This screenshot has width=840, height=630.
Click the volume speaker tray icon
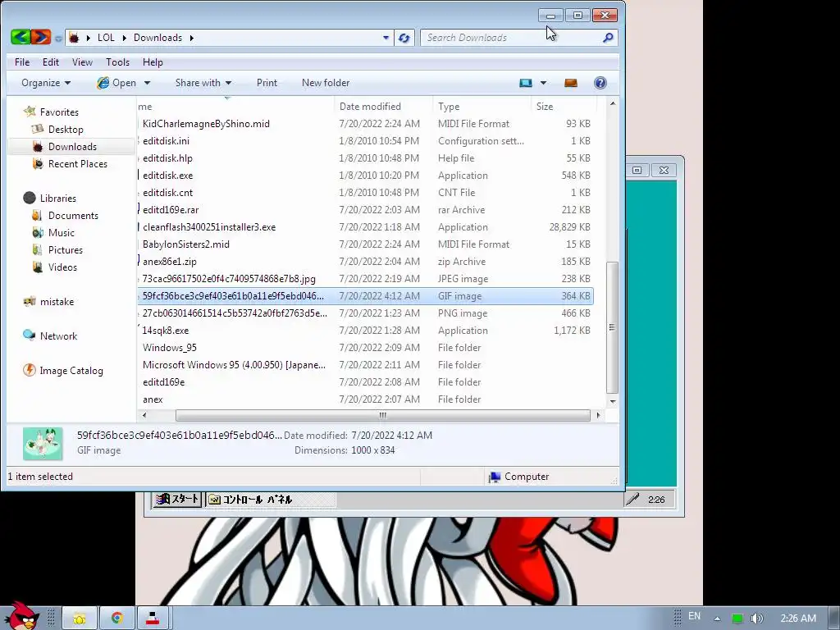[756, 619]
